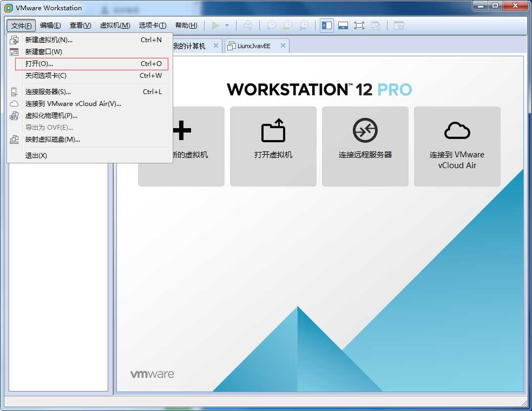The width and height of the screenshot is (532, 411).
Task: Open the 帮助(H) menu
Action: click(x=186, y=25)
